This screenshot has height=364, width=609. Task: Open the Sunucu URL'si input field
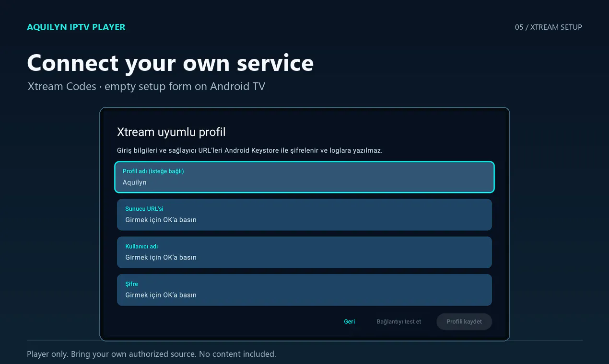click(304, 215)
